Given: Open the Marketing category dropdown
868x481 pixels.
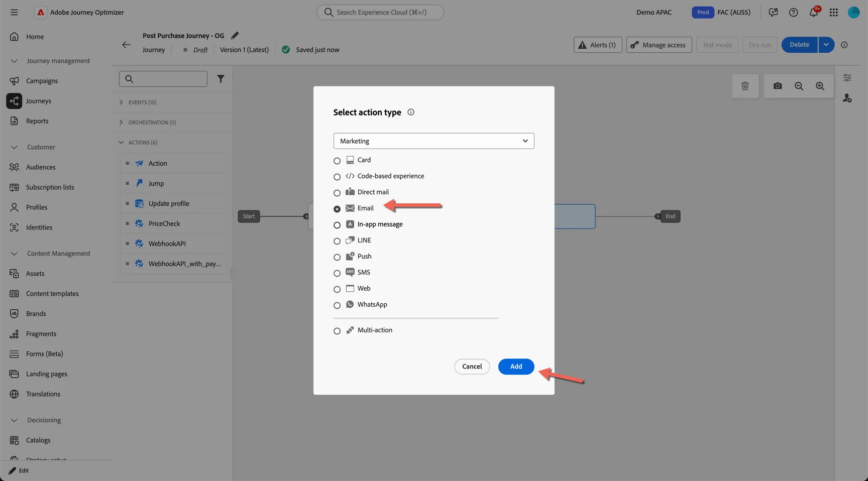Looking at the screenshot, I should (x=433, y=141).
